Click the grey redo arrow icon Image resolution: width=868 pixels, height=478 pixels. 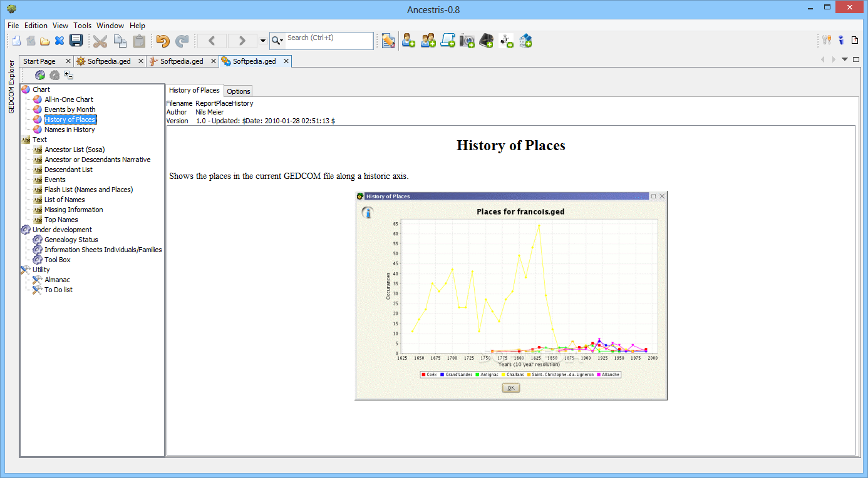click(182, 41)
